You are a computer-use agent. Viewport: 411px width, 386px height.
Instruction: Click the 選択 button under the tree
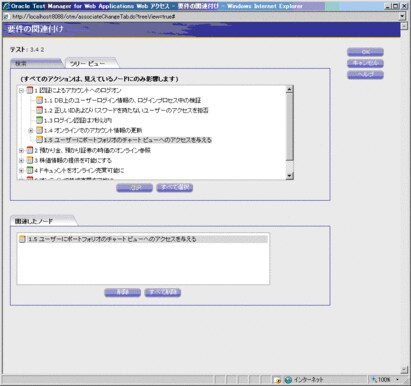(x=135, y=188)
